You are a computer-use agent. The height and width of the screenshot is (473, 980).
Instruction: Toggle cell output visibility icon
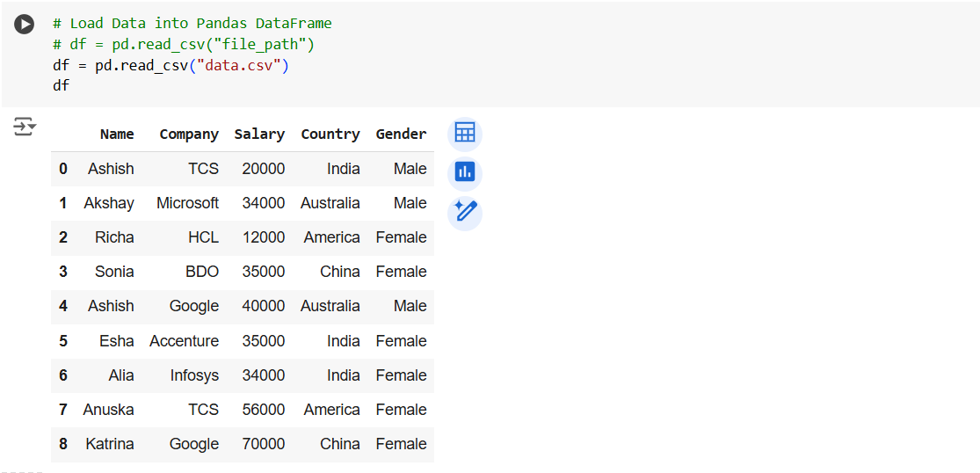pyautogui.click(x=25, y=127)
